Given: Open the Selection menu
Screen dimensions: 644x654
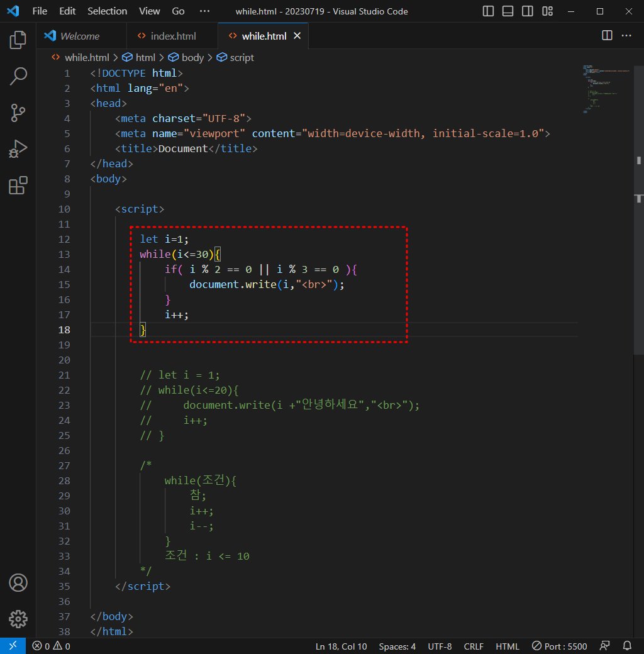Looking at the screenshot, I should (107, 11).
